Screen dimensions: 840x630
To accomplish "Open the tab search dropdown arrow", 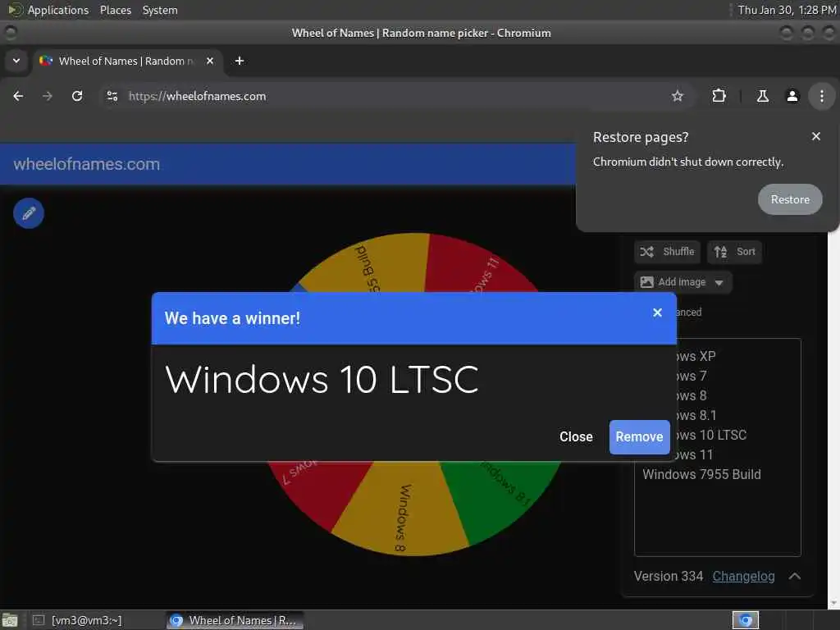I will point(16,61).
